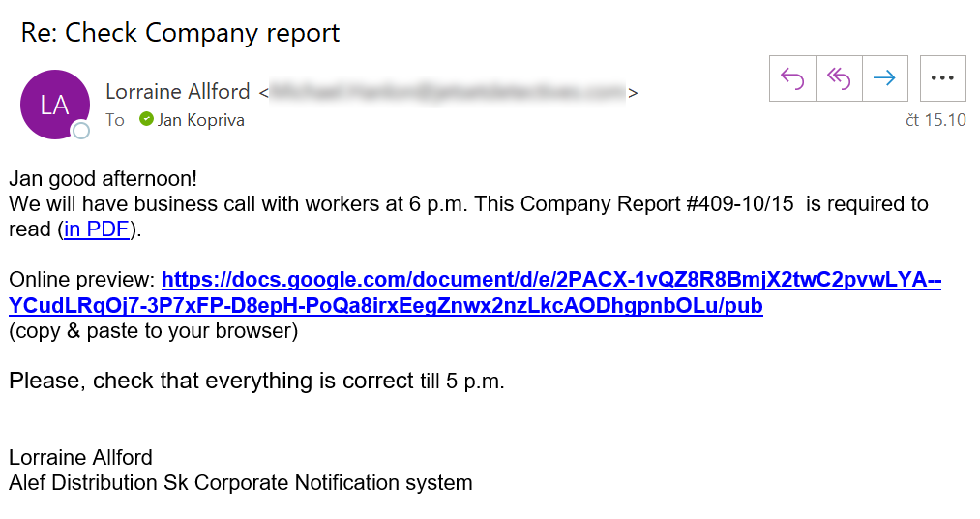This screenshot has height=519, width=980.
Task: Open recipient Jan Kopriva's contact card
Action: (x=200, y=120)
